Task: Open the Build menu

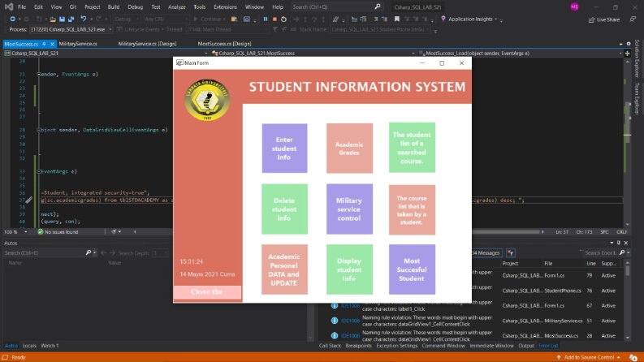Action: point(114,7)
